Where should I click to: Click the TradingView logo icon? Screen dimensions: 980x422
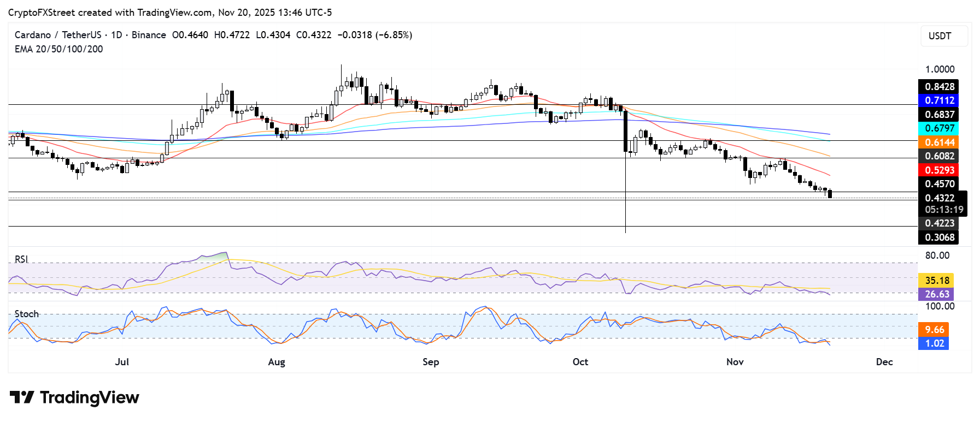point(22,397)
